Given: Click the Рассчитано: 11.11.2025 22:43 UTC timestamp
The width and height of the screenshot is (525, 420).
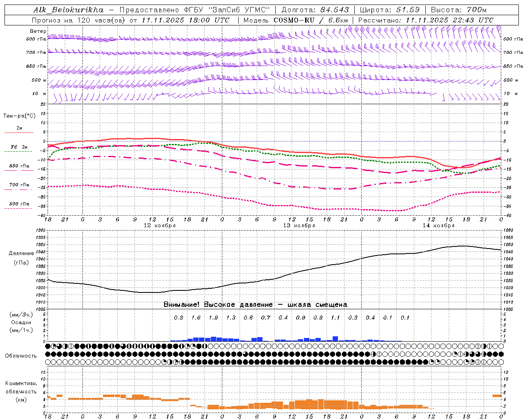Looking at the screenshot, I should [426, 20].
